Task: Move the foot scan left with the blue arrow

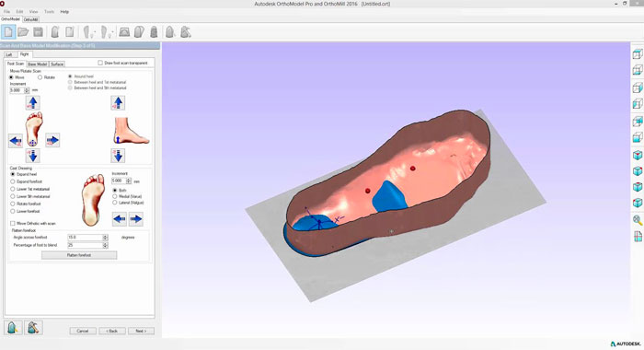Action: [16, 141]
